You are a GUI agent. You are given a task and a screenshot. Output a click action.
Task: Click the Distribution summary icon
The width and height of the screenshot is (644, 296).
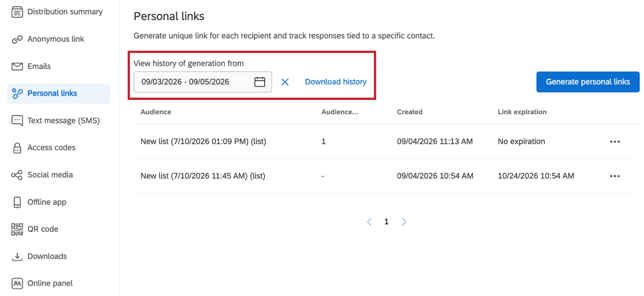[17, 12]
